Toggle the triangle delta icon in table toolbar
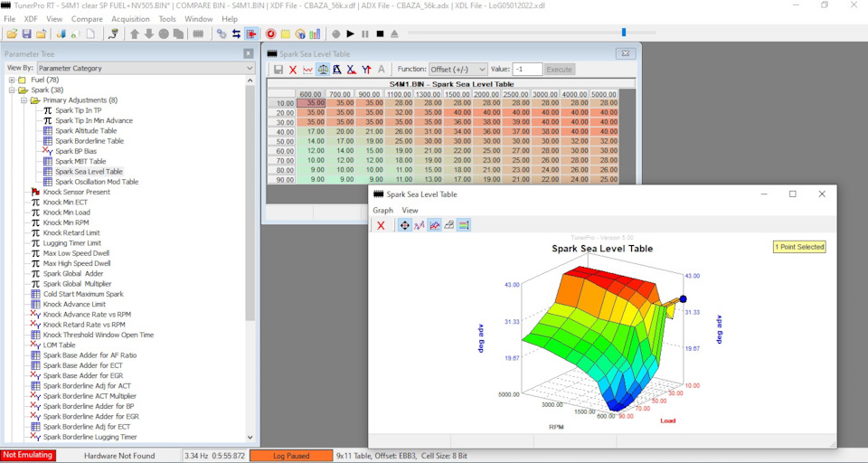Viewport: 868px width, 463px height. 336,70
